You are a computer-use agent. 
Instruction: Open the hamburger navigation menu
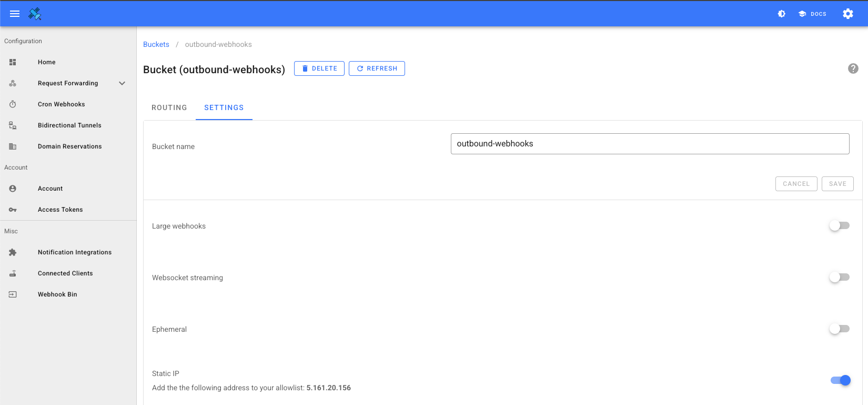click(x=15, y=14)
